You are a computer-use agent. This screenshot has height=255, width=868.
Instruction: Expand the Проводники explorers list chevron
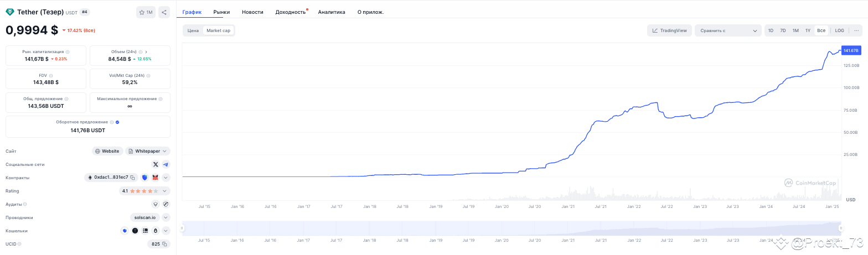tap(166, 217)
